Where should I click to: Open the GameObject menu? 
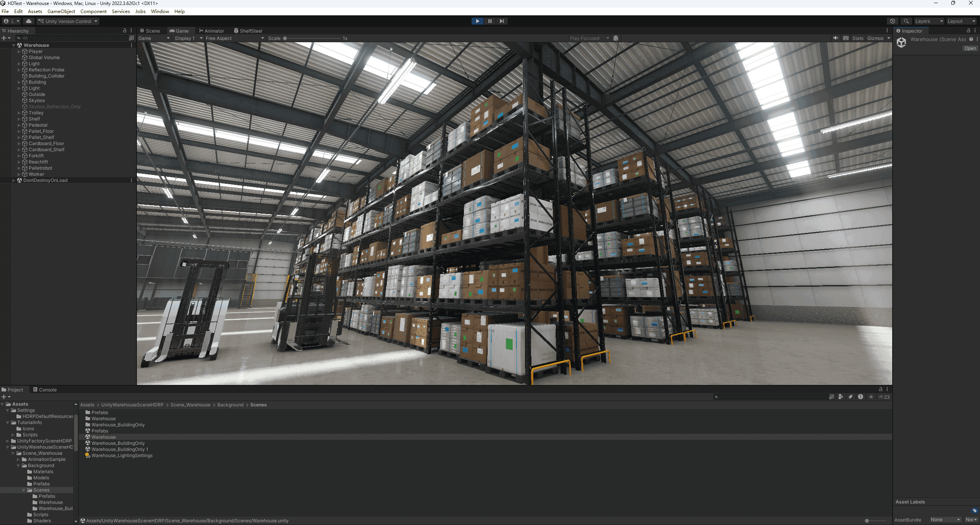tap(61, 11)
